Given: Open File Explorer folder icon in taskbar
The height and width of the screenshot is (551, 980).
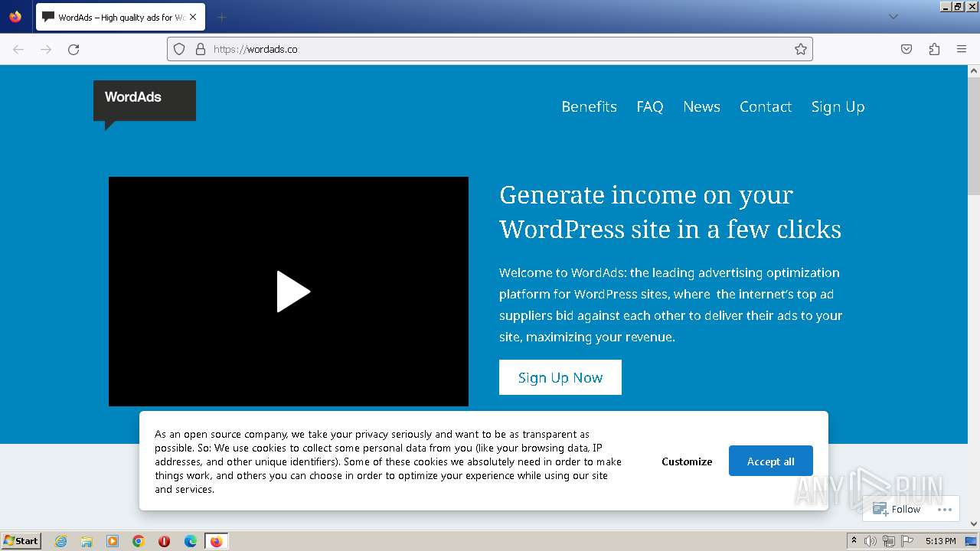Looking at the screenshot, I should point(87,541).
